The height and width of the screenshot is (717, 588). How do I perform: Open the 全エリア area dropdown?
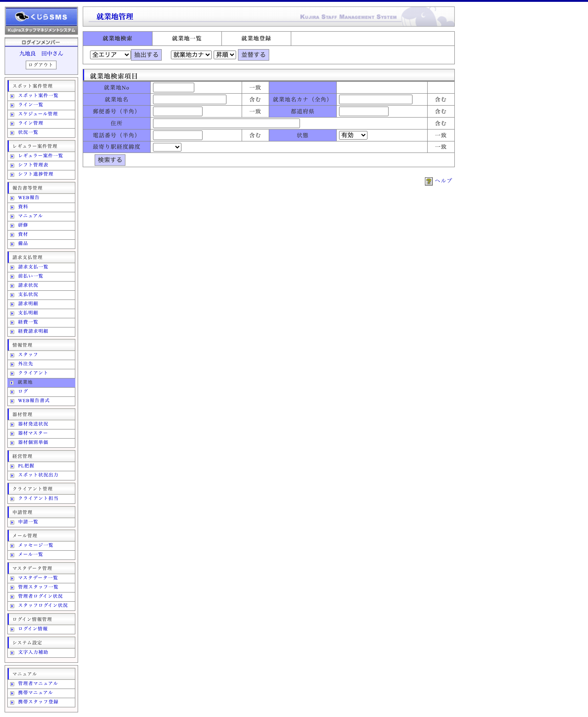click(110, 54)
